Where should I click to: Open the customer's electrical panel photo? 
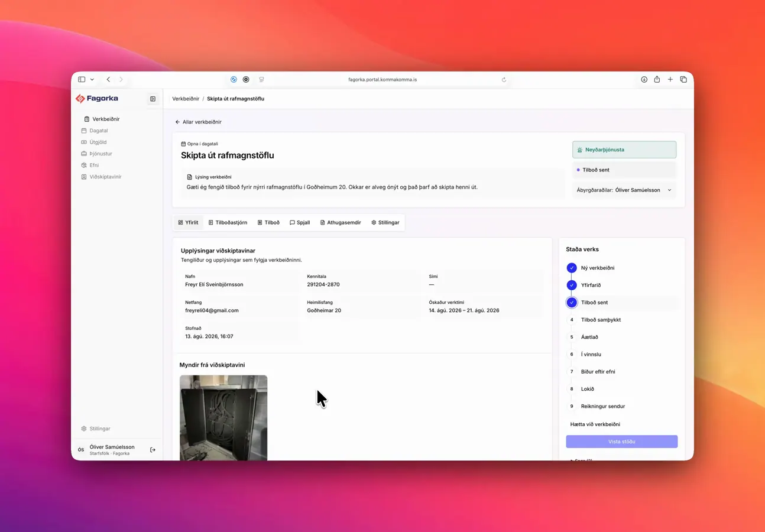point(223,417)
